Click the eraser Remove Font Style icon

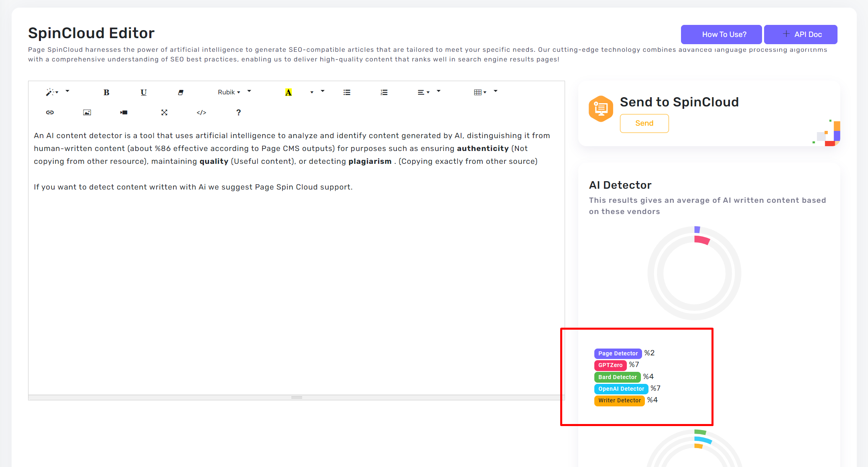[181, 92]
